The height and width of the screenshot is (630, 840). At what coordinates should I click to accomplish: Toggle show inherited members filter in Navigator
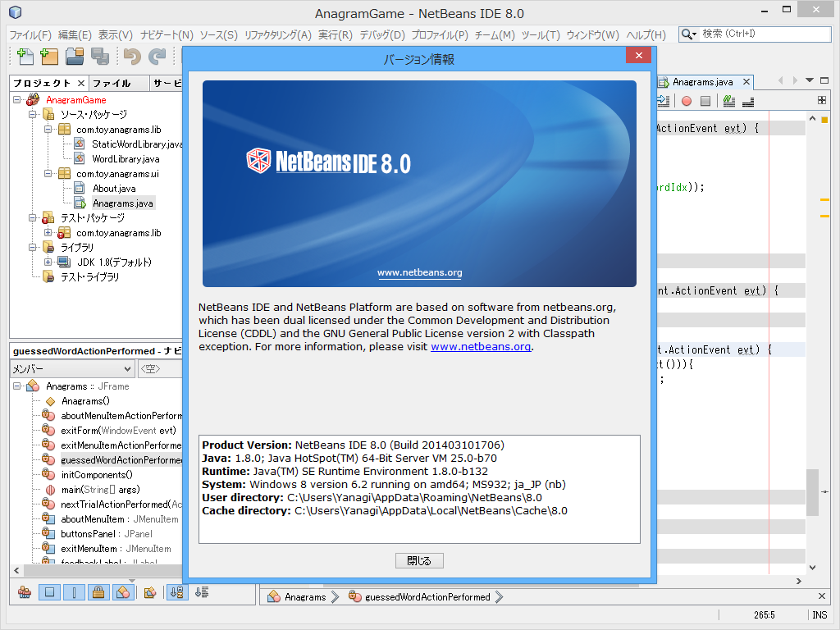(x=25, y=592)
